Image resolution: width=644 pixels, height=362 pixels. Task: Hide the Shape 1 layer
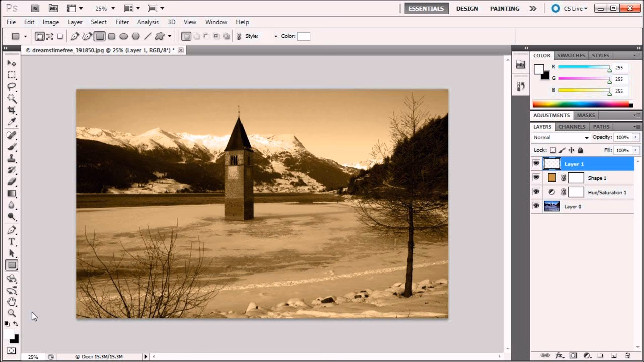(536, 177)
